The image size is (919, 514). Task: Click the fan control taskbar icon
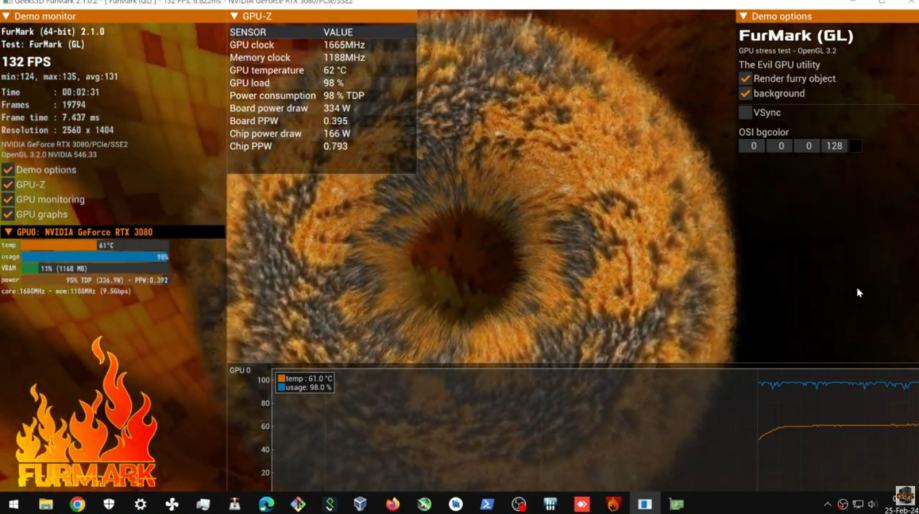[172, 504]
